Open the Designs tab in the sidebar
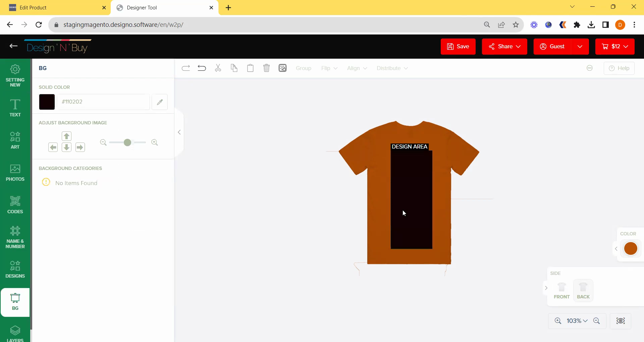Screen dimensions: 644x342 click(15, 270)
